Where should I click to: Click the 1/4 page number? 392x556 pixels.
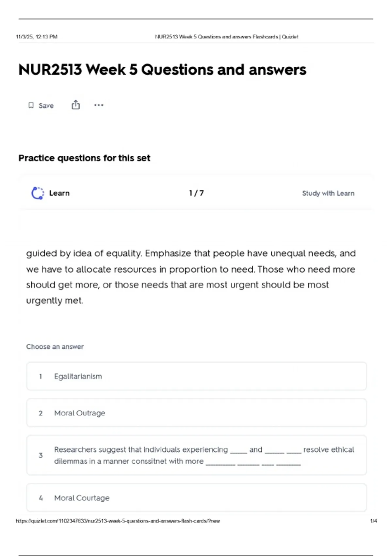(373, 521)
